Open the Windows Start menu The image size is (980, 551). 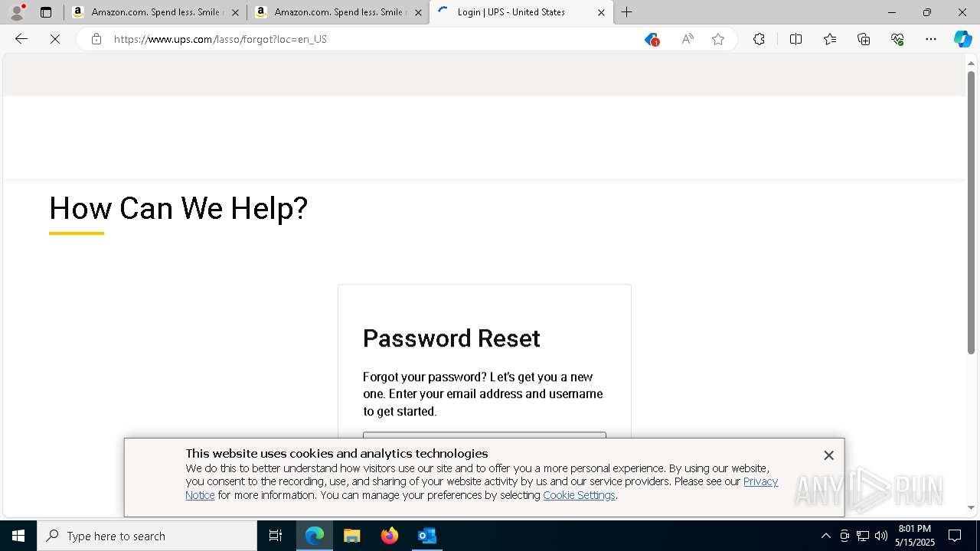pyautogui.click(x=18, y=536)
